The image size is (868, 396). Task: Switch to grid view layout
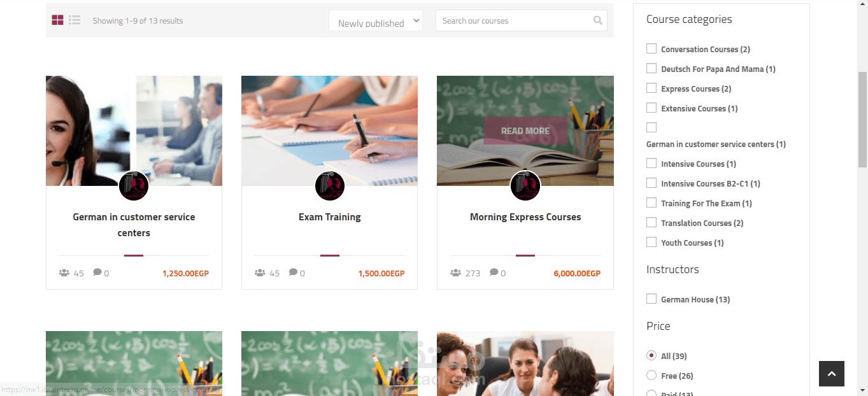(57, 20)
